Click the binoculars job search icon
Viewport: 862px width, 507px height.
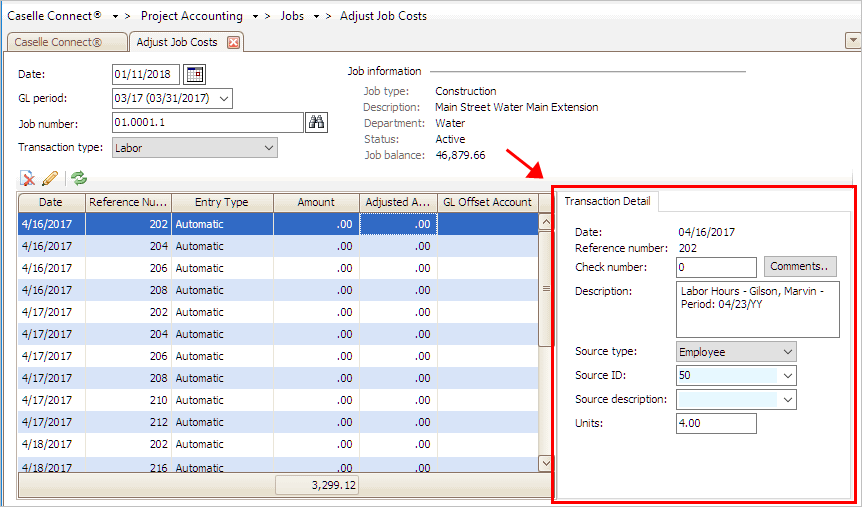317,122
